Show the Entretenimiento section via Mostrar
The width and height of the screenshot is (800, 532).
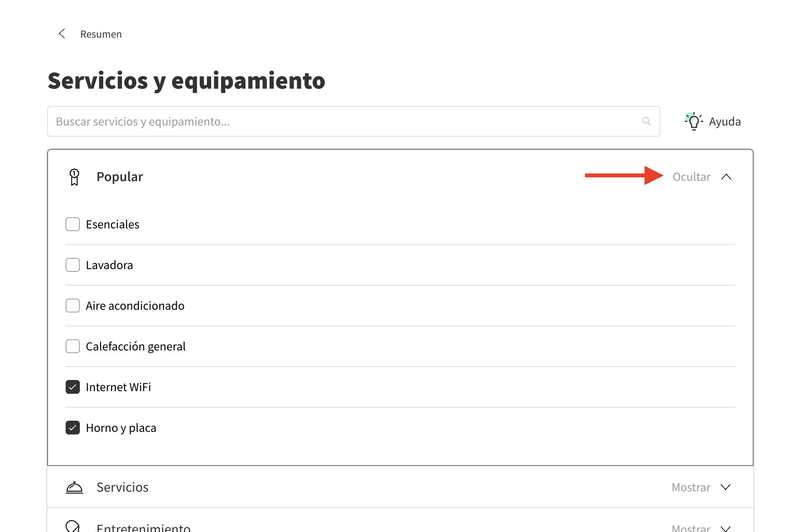(x=691, y=528)
